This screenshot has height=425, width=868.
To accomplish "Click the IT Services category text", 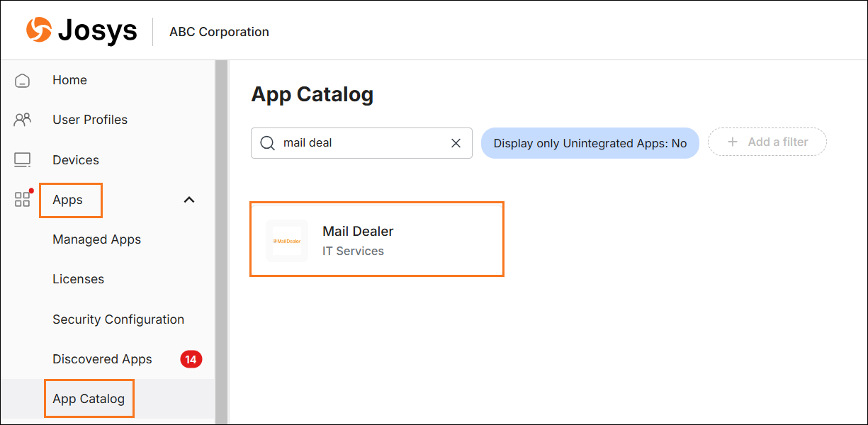I will click(x=353, y=251).
